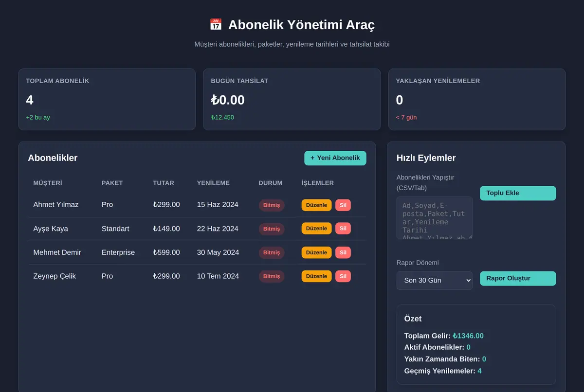Click the Geçmiş Yenilemeler summary line
The height and width of the screenshot is (392, 584).
(443, 371)
